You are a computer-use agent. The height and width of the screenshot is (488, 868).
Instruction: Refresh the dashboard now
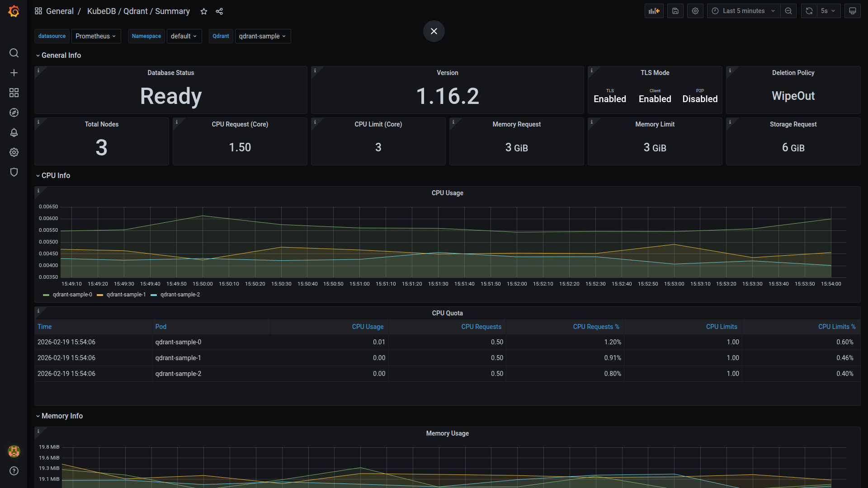coord(809,11)
